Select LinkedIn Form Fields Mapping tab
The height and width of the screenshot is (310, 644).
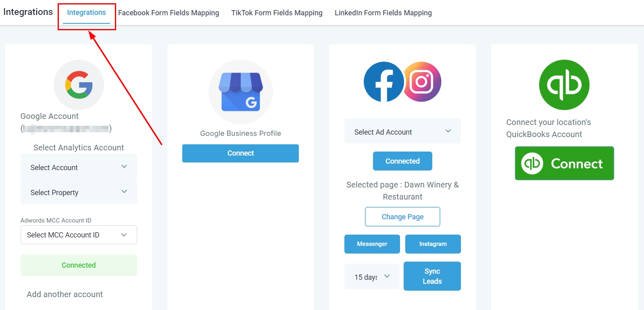(383, 13)
